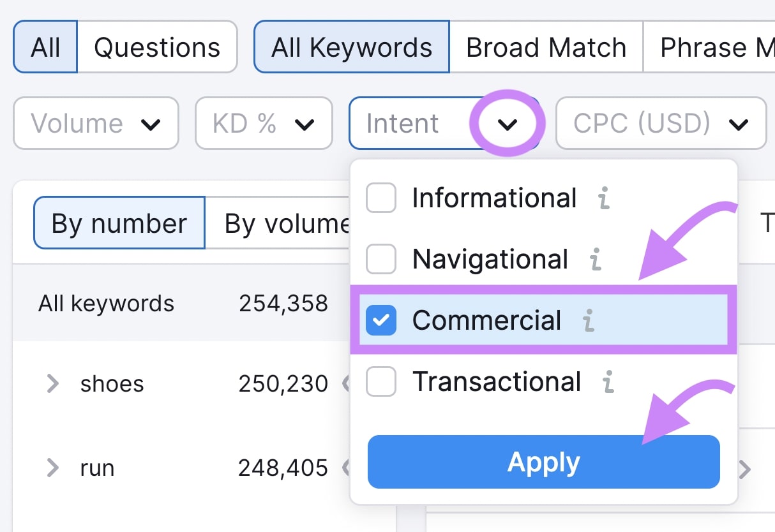The width and height of the screenshot is (775, 532).
Task: View the Commercial intent info icon
Action: (587, 321)
